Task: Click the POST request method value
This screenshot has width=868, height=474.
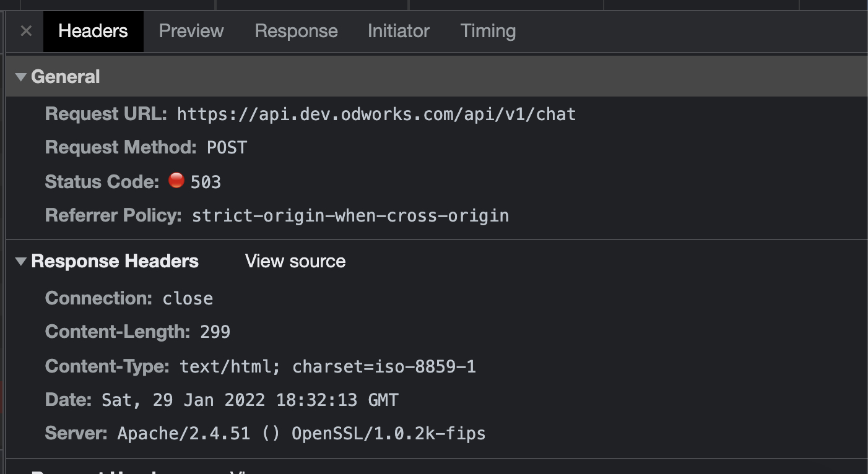Action: [x=227, y=148]
